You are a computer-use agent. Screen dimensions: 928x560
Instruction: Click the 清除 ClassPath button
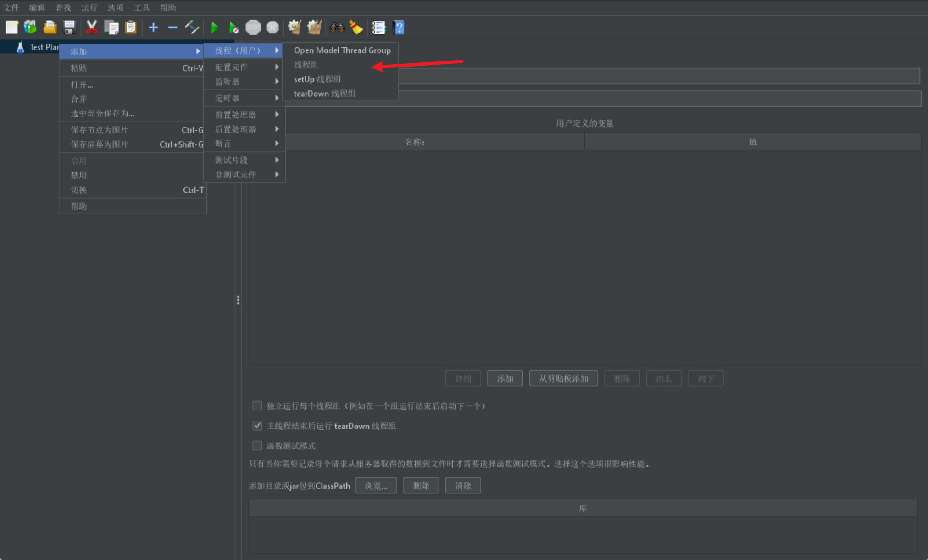463,486
